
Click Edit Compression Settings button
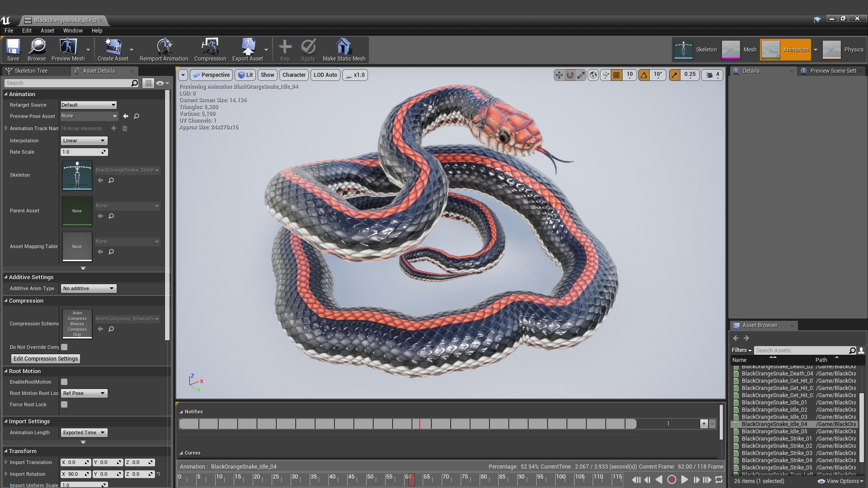(x=46, y=359)
